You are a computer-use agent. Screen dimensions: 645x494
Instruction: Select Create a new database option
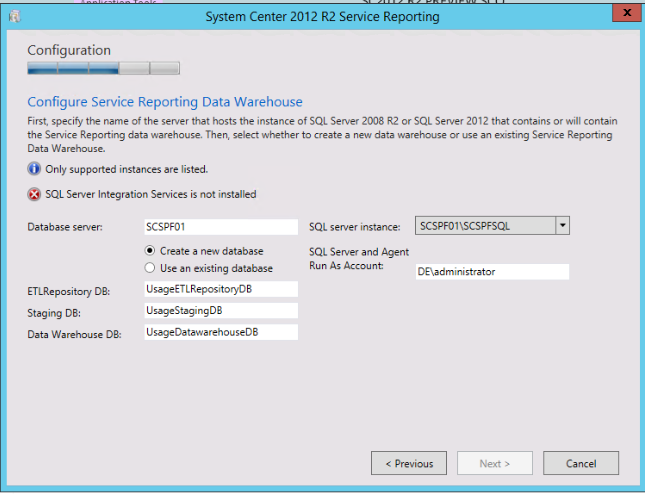151,251
